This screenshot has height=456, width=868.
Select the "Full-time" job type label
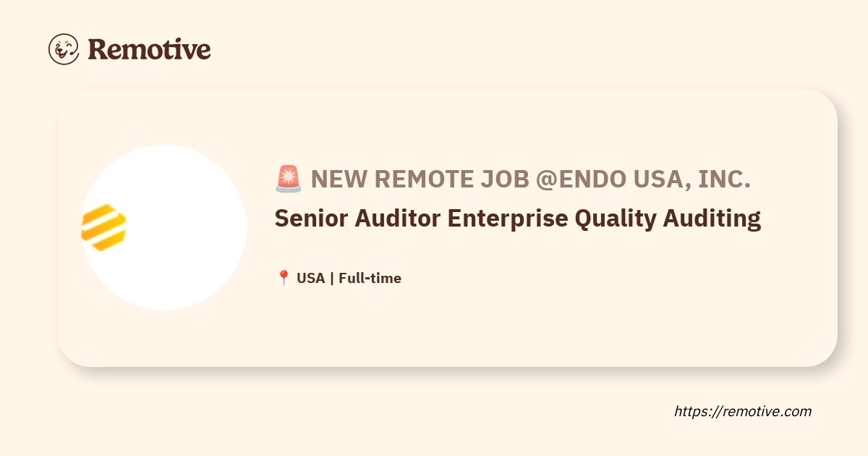(370, 278)
